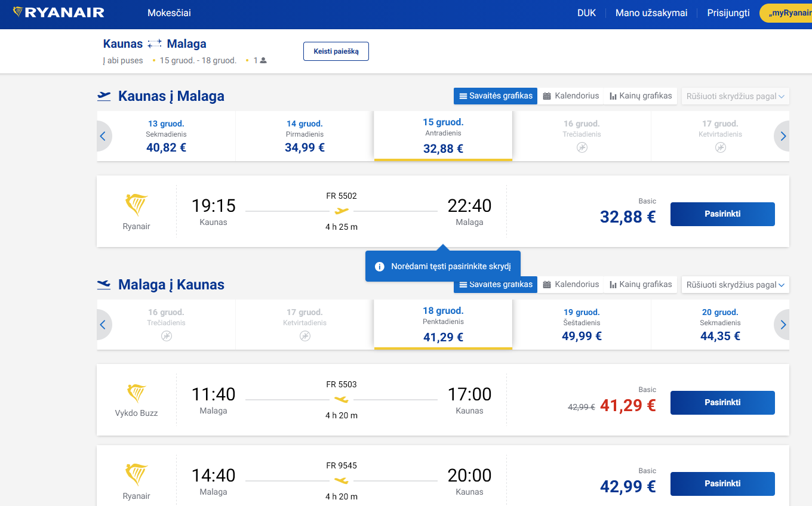Click the outbound bar chart icon in Kainų grafikas
The width and height of the screenshot is (812, 506).
613,96
